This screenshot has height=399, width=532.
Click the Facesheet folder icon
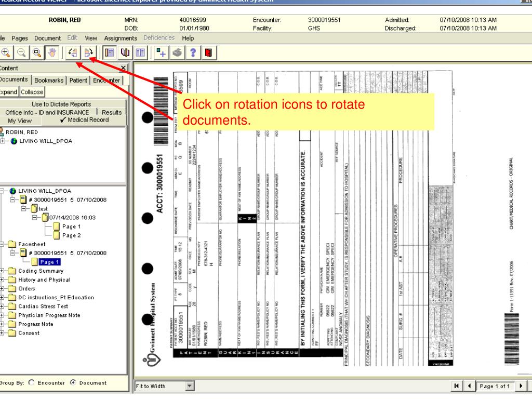coord(12,244)
